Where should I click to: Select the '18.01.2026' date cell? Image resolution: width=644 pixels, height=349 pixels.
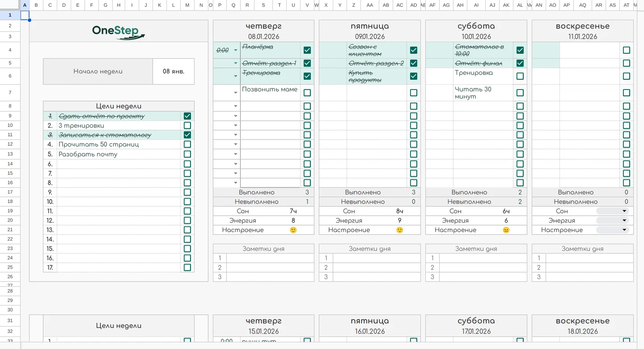583,332
